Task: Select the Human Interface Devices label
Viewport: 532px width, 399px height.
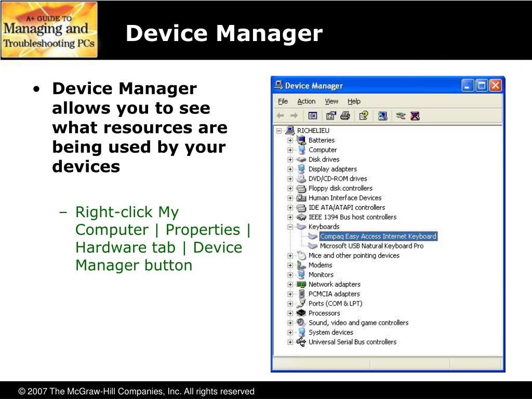Action: 345,197
